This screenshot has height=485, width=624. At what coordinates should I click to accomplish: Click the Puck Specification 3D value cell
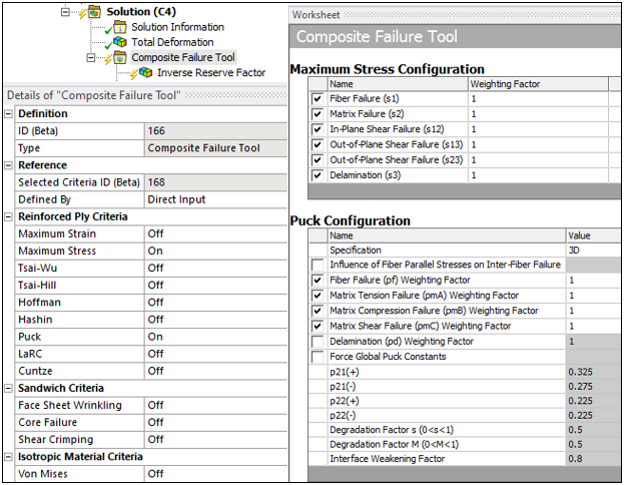click(x=592, y=250)
